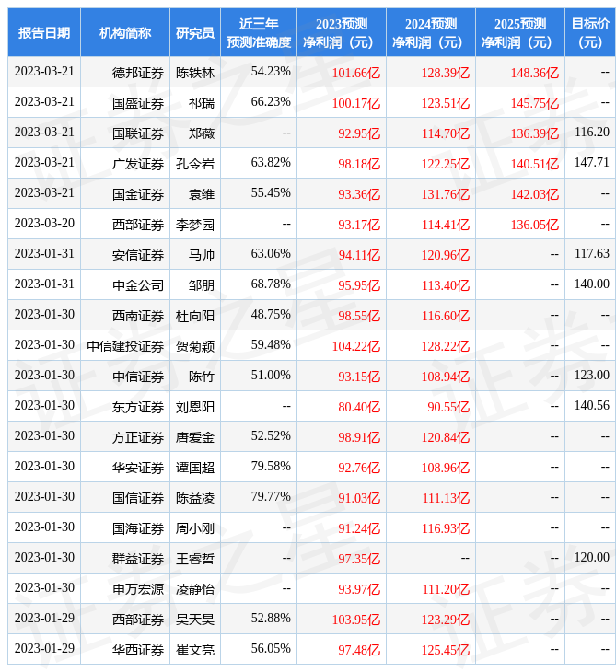Viewport: 616px width, 672px height.
Task: Click the 80.40亿 forecast value
Action: (359, 407)
